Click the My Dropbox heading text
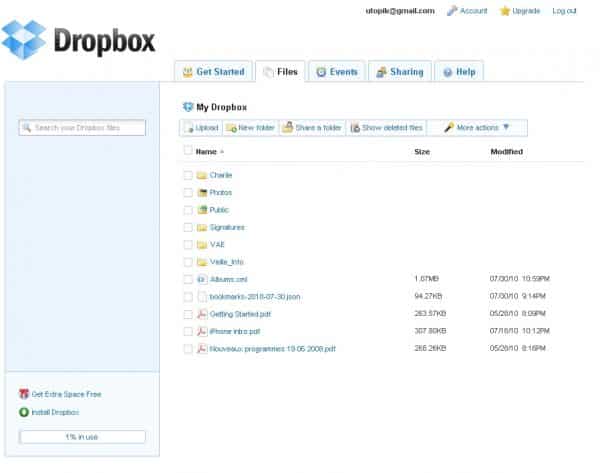 coord(222,107)
